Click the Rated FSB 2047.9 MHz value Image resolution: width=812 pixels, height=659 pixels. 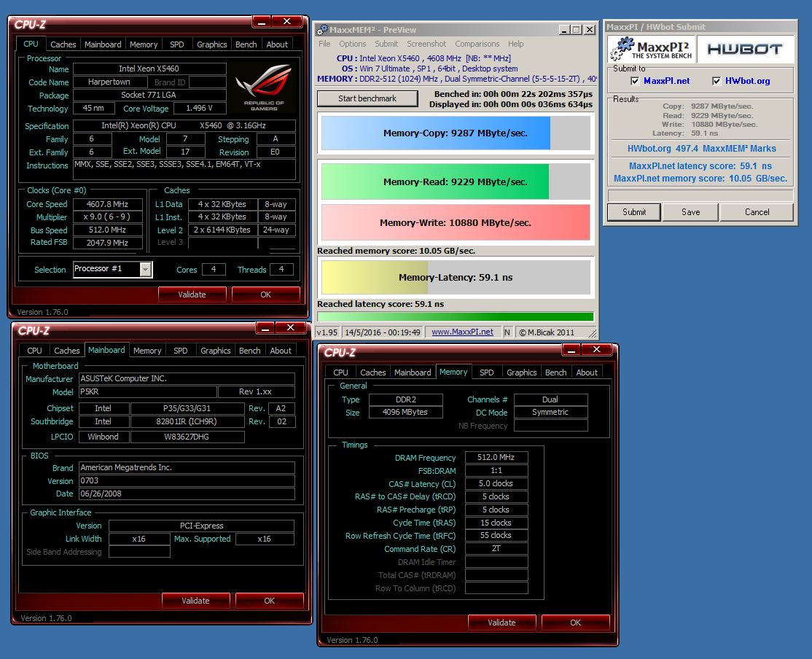coord(107,243)
